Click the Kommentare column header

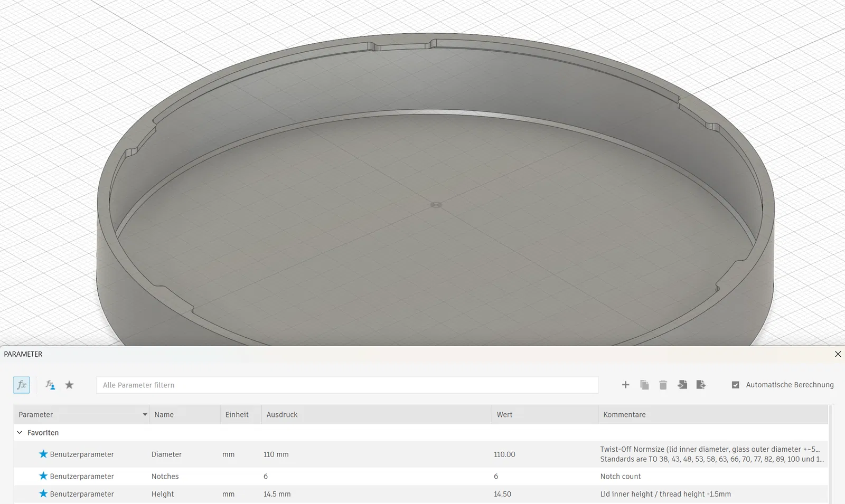pos(712,414)
